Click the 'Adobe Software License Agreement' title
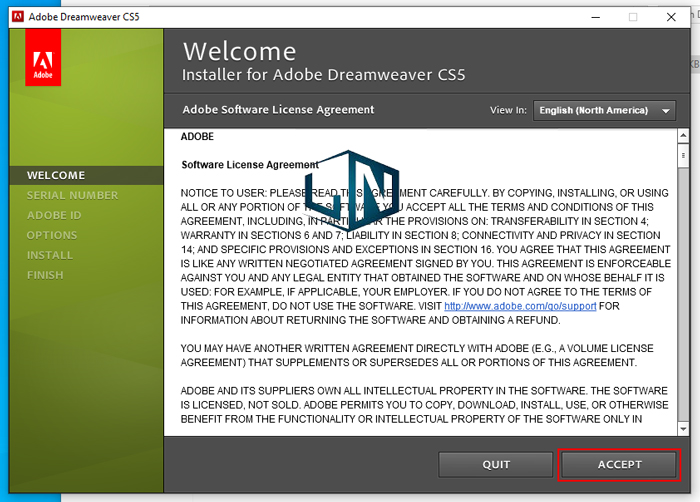 (278, 109)
